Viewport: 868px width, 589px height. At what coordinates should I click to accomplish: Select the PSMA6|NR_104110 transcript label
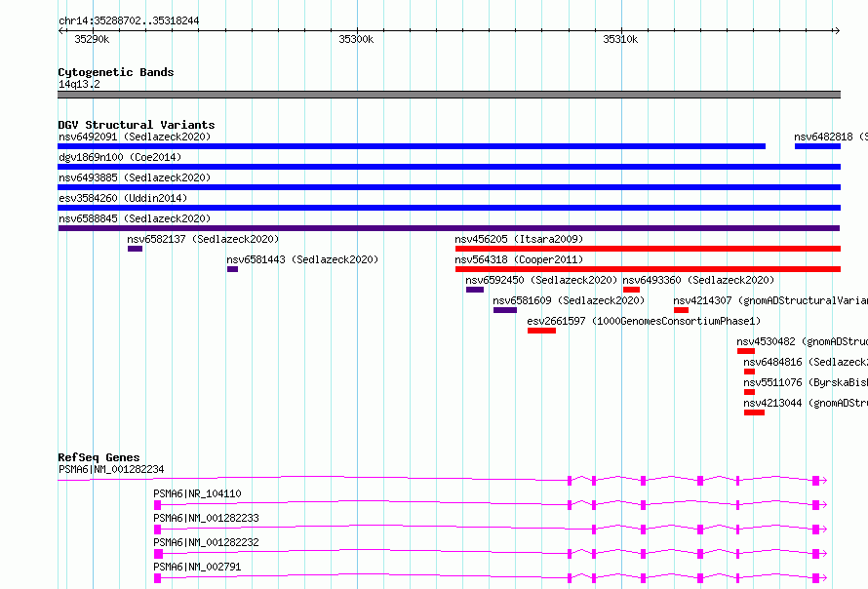198,493
